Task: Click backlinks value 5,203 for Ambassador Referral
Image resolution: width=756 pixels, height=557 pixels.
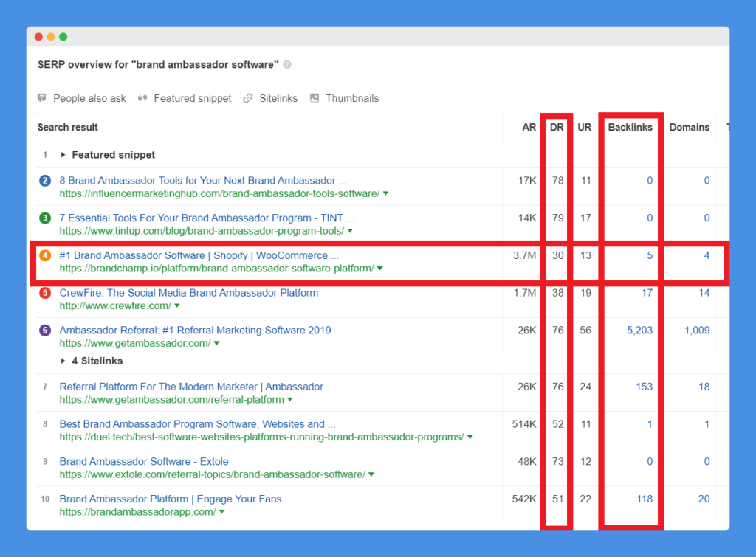Action: tap(640, 330)
